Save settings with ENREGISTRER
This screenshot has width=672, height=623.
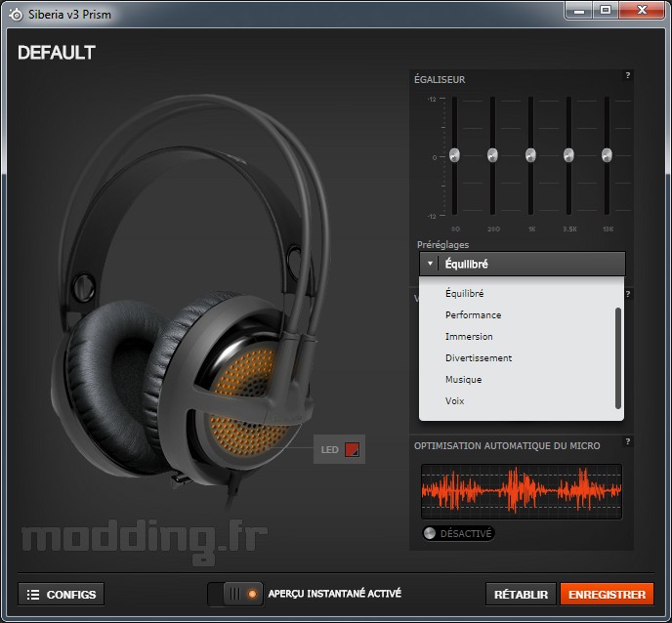click(607, 595)
